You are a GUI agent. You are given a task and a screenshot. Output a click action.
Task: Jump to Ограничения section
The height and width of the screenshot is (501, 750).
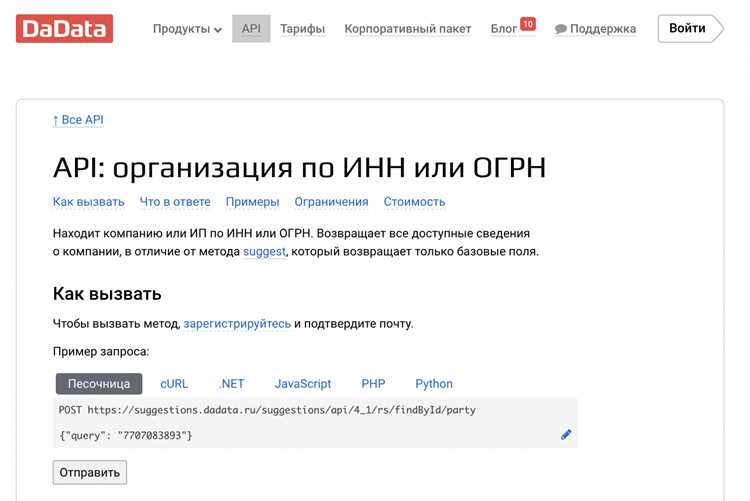[331, 202]
